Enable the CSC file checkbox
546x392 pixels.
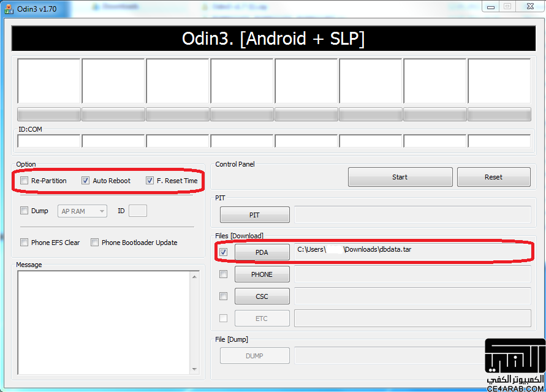pyautogui.click(x=224, y=296)
